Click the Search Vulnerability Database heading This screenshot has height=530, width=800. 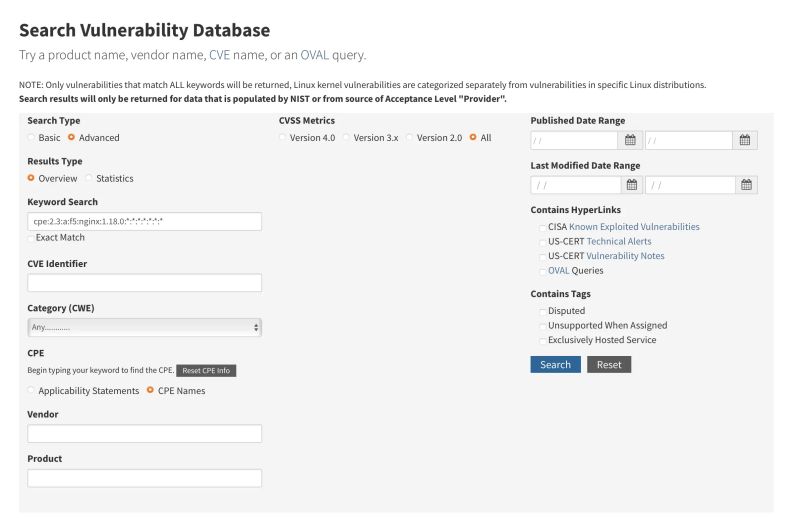tap(144, 30)
